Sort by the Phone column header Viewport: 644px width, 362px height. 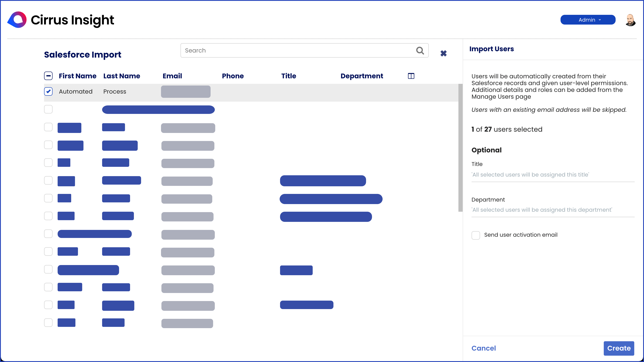(233, 76)
